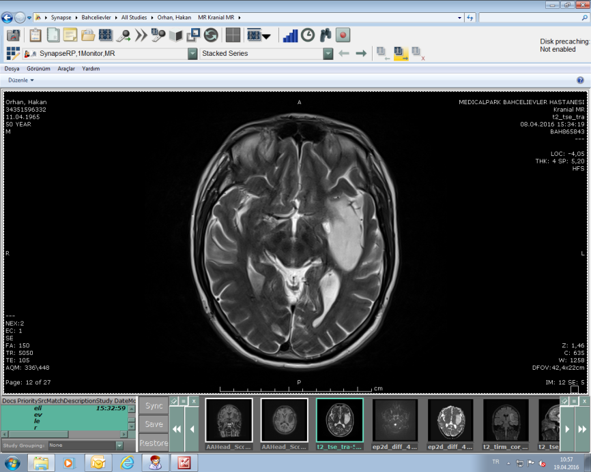The height and width of the screenshot is (472, 591).
Task: Click the left arrow previous series button
Action: [344, 54]
